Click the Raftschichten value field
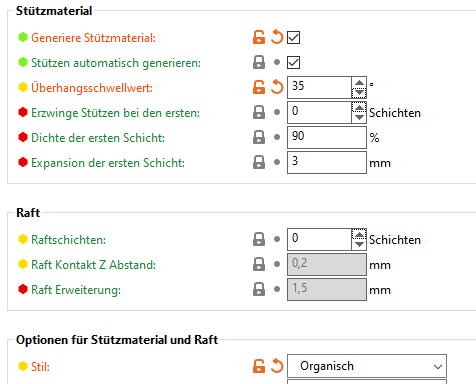 click(x=319, y=239)
